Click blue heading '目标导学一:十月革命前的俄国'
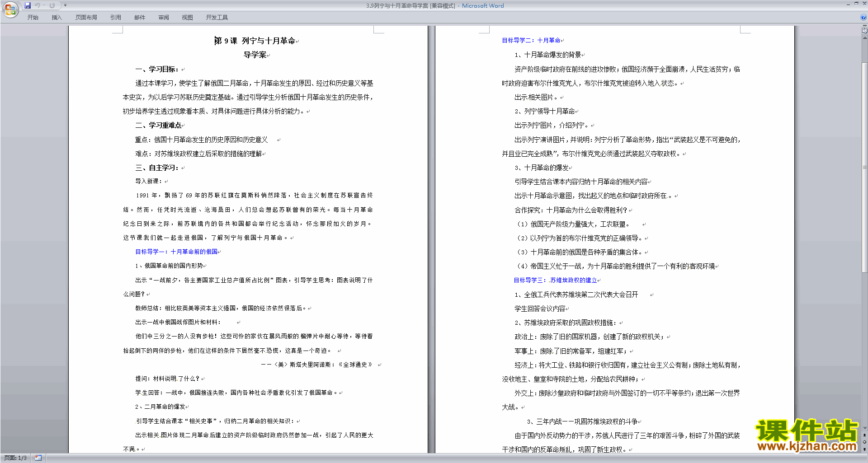868x463 pixels. pos(176,252)
